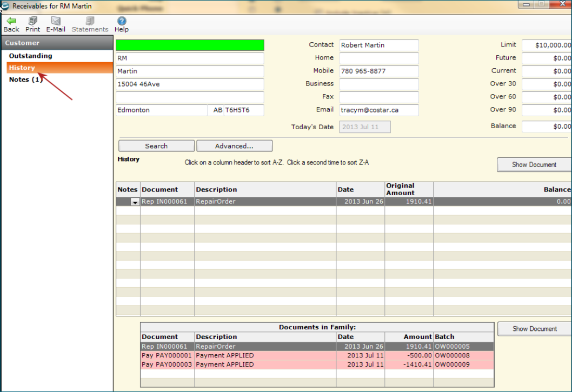Image resolution: width=572 pixels, height=392 pixels.
Task: Click Show Document button above History table
Action: tap(534, 164)
